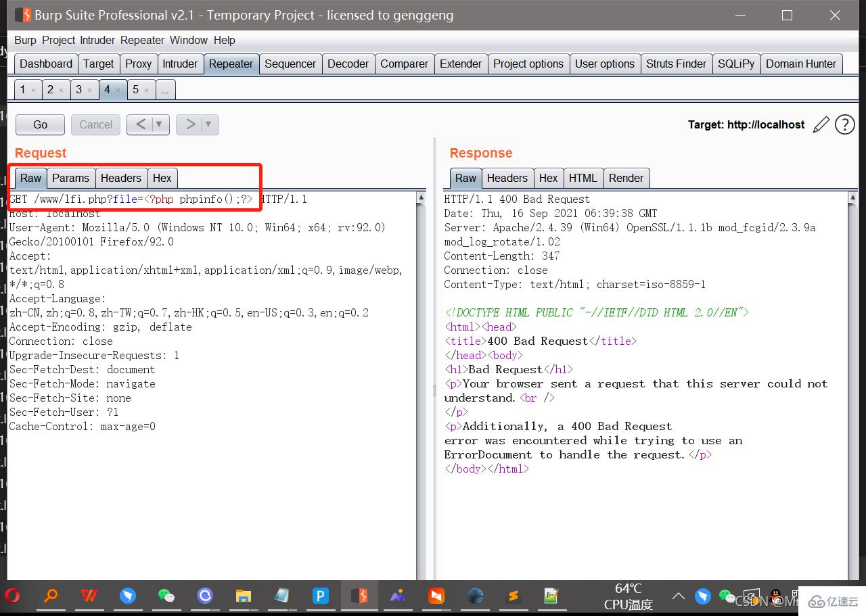Switch to the Proxy tab
This screenshot has height=616, width=866.
(x=138, y=64)
